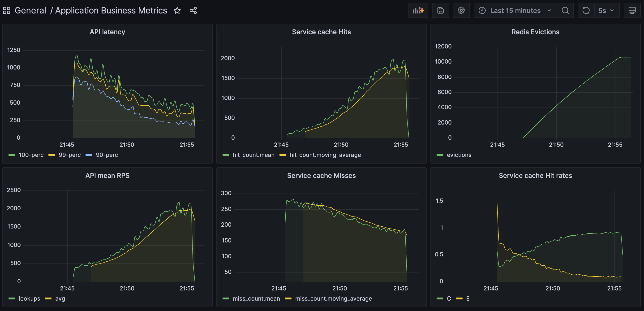
Task: Save the dashboard with disk icon
Action: coord(440,10)
